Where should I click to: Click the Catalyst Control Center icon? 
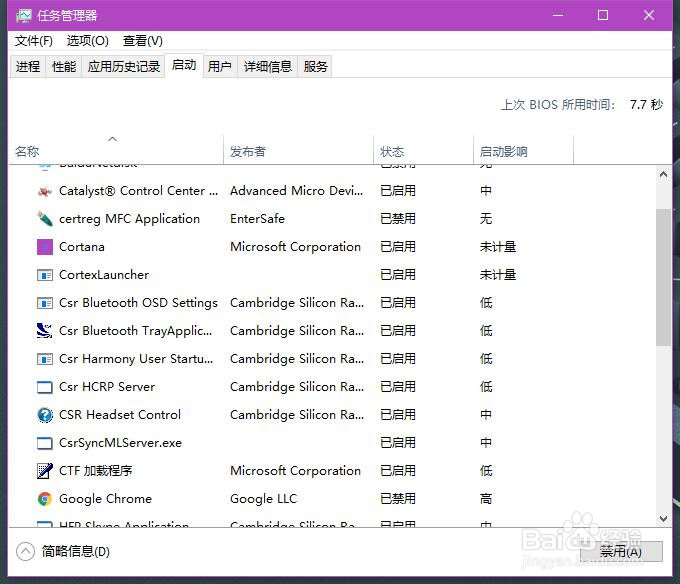(45, 191)
